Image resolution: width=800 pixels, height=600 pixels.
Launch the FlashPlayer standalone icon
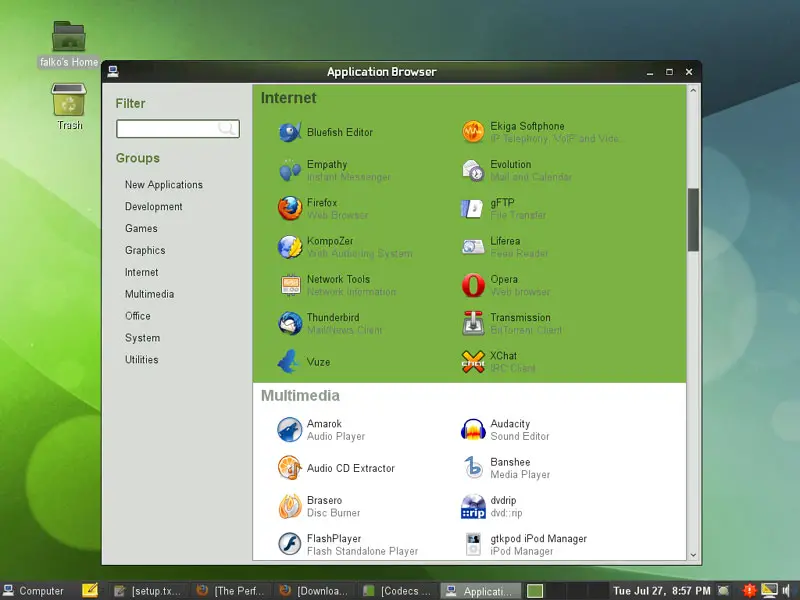290,544
